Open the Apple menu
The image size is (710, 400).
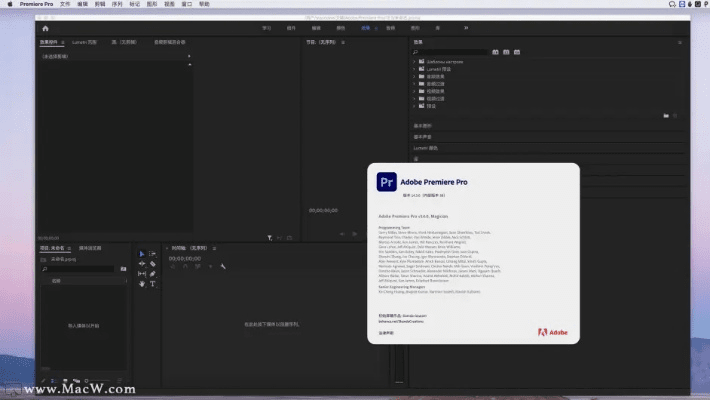click(10, 4)
